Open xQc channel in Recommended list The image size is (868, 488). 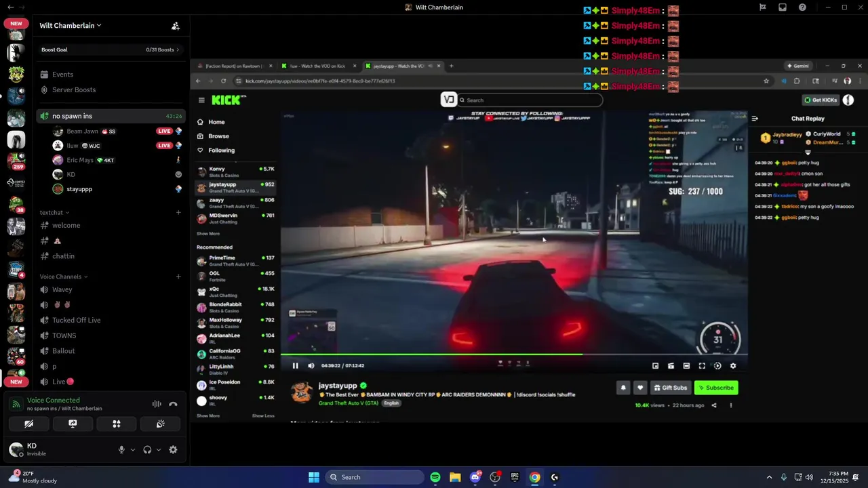[x=235, y=292]
